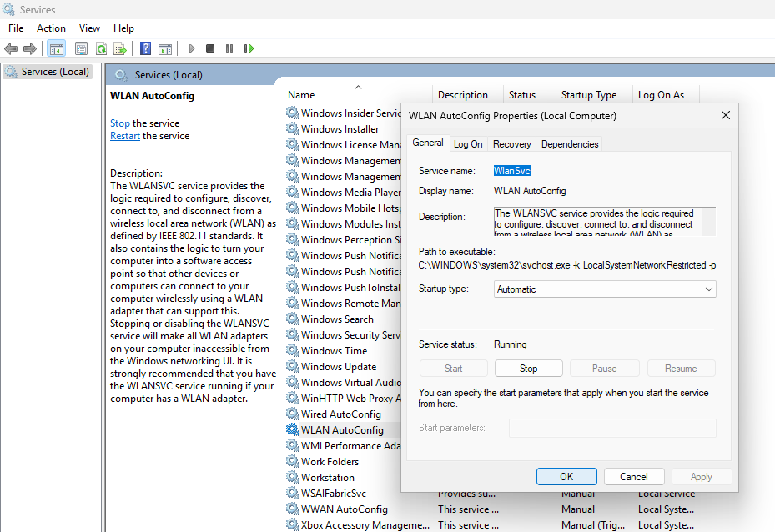
Task: Click the Refresh toolbar icon
Action: pyautogui.click(x=101, y=48)
